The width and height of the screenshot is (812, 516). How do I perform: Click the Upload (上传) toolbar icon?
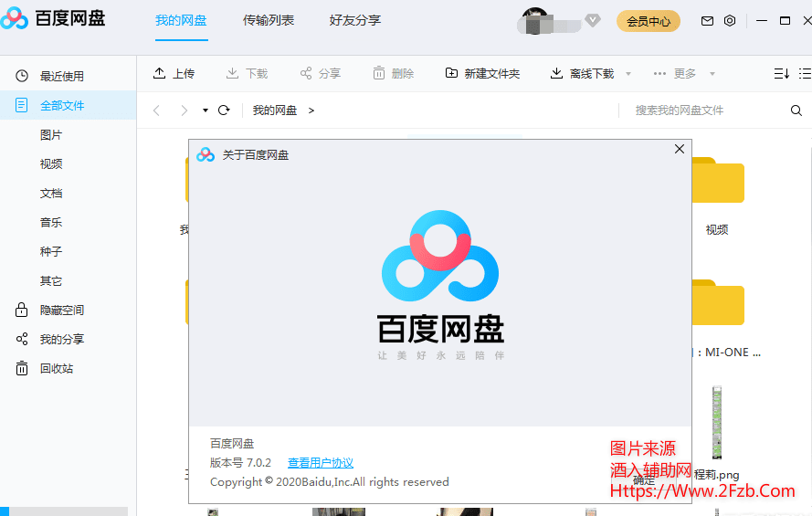(160, 73)
